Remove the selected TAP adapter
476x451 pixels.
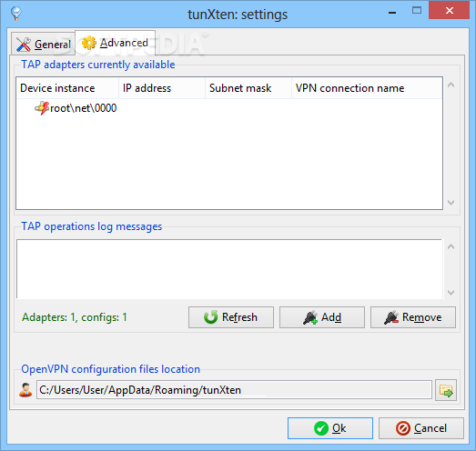413,317
